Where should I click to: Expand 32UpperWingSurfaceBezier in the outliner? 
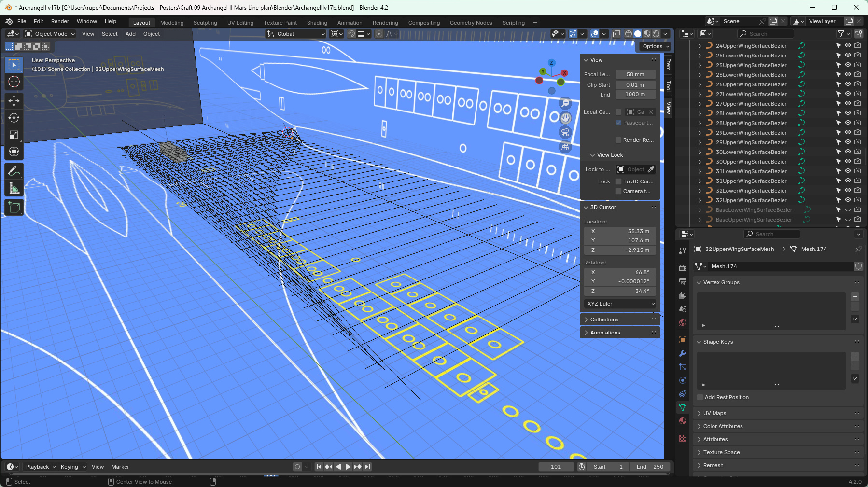pyautogui.click(x=700, y=200)
